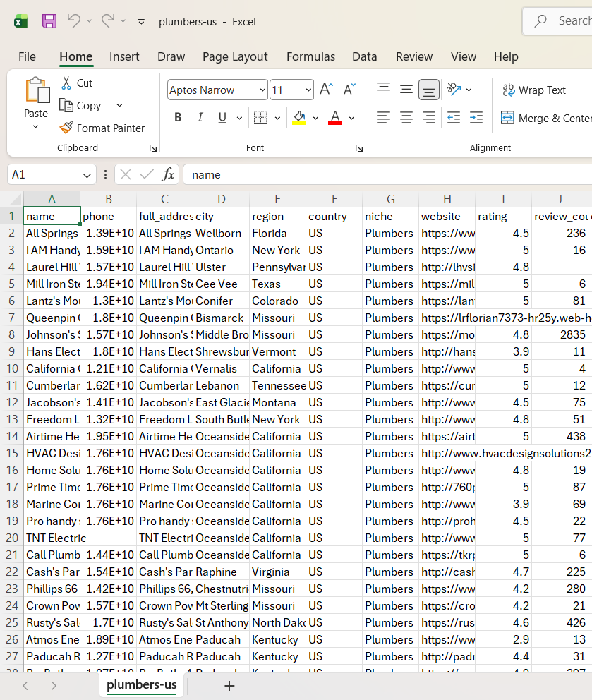Open the Font settings dialog launcher
This screenshot has width=592, height=700.
359,148
